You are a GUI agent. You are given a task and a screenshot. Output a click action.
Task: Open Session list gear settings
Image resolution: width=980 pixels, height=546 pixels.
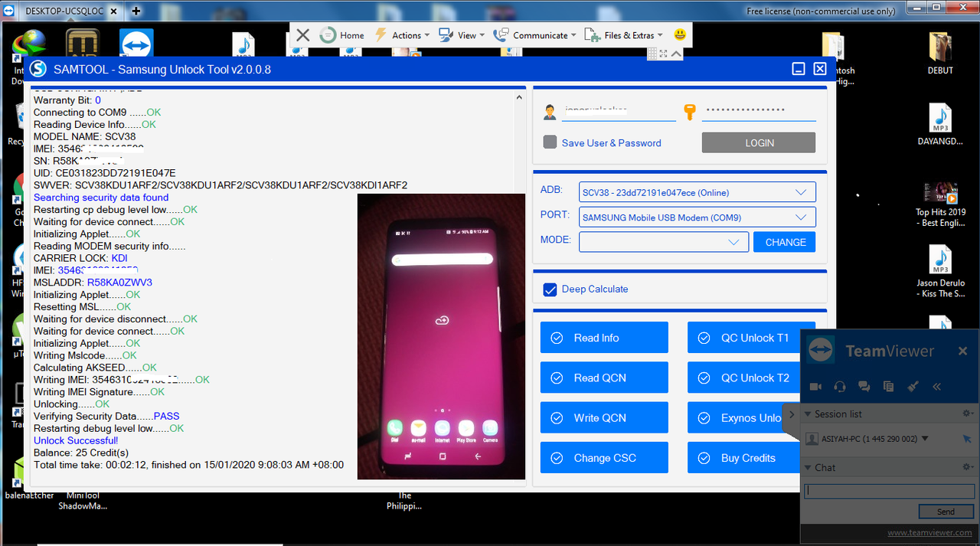[x=969, y=414]
